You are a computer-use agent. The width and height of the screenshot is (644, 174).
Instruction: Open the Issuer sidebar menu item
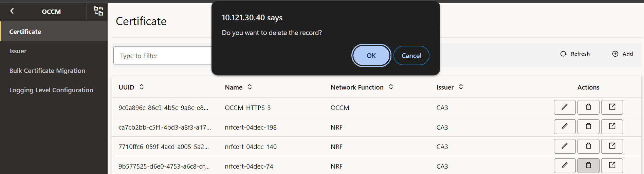click(x=18, y=51)
